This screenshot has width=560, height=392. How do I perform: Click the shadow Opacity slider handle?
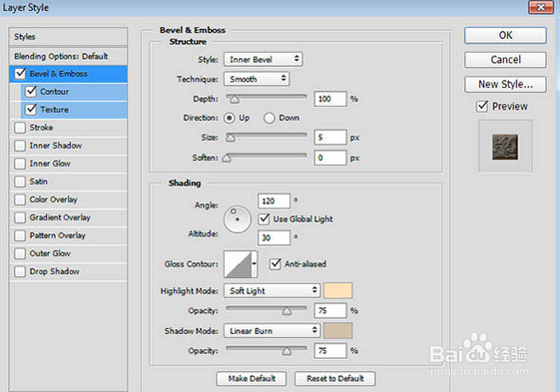coord(286,351)
